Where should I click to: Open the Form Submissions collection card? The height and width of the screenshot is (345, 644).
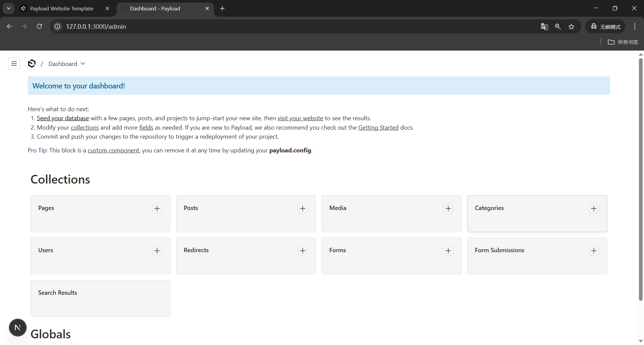click(537, 256)
